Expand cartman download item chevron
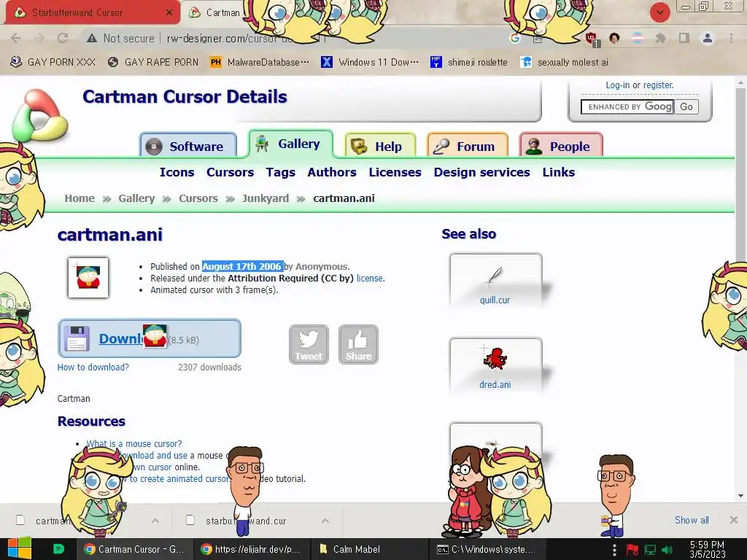 coord(155,521)
